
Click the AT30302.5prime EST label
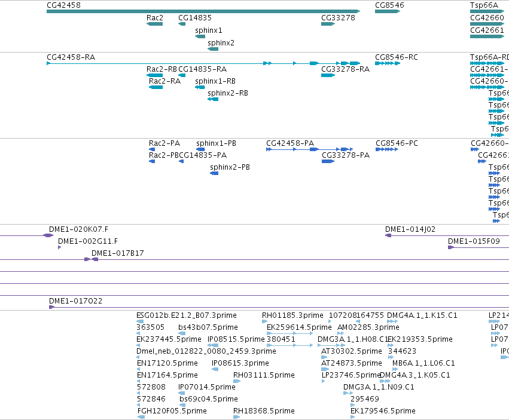click(x=352, y=351)
